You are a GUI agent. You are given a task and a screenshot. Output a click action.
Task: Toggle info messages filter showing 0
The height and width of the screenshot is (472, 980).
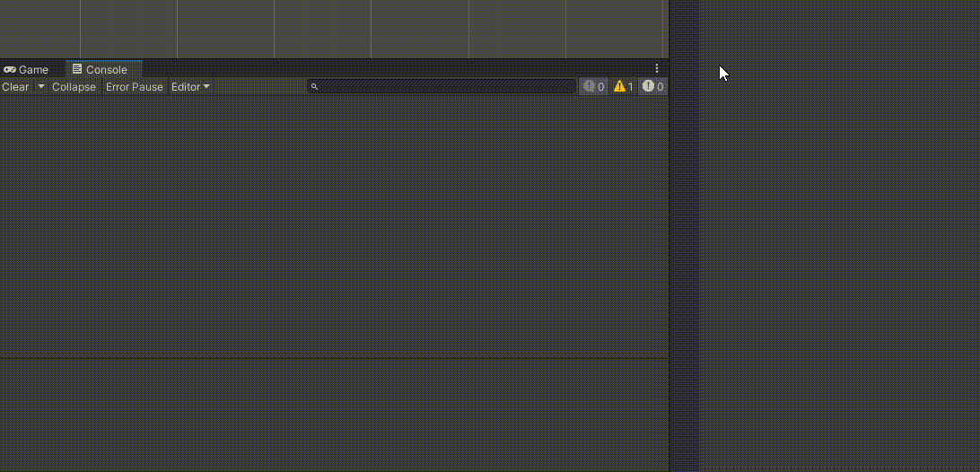(x=594, y=87)
